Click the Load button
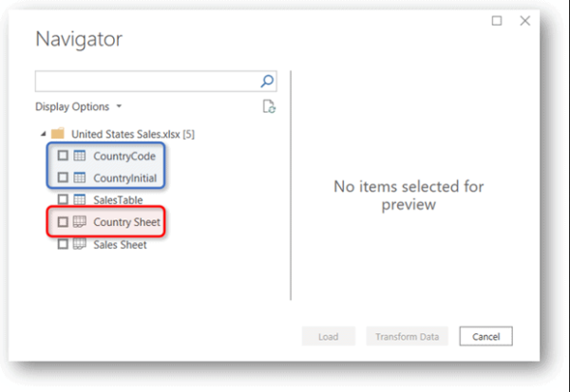Image resolution: width=570 pixels, height=392 pixels. coord(329,336)
